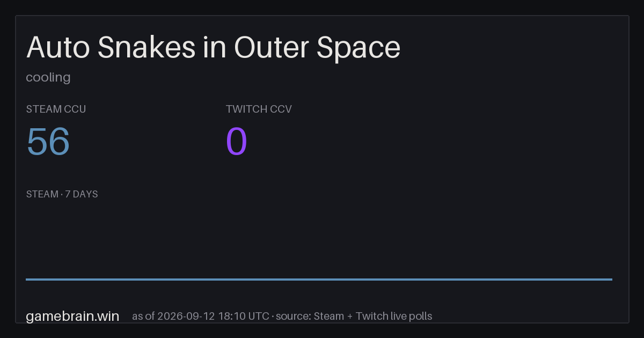The height and width of the screenshot is (338, 644).
Task: Click the word Twitch in the source line
Action: (371, 316)
